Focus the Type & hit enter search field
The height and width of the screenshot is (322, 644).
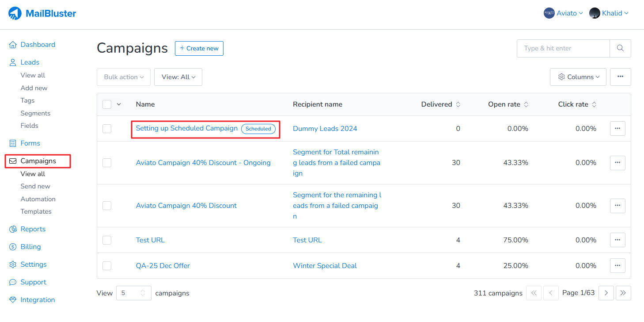click(x=563, y=48)
